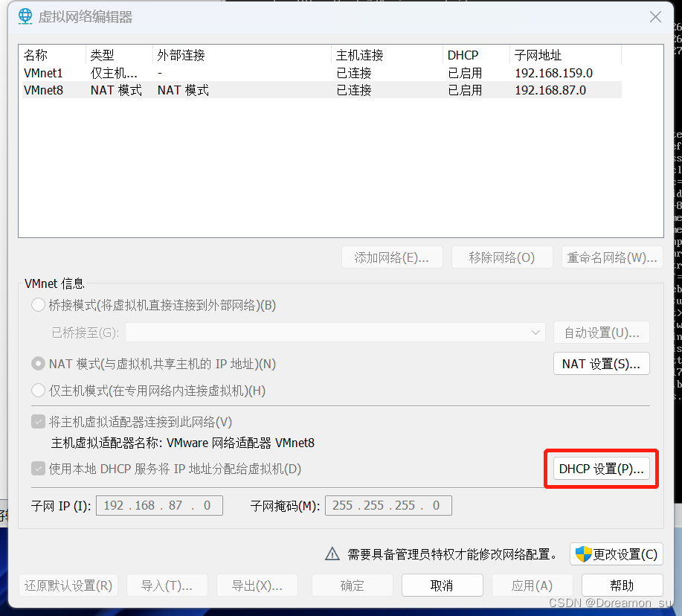Select the VMnet1 row
The width and height of the screenshot is (682, 616).
pos(322,73)
